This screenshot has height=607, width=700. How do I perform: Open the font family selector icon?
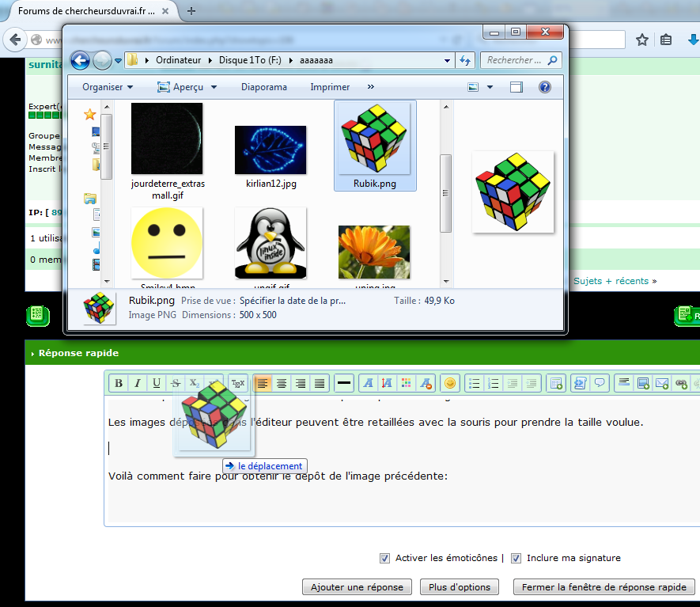coord(369,383)
